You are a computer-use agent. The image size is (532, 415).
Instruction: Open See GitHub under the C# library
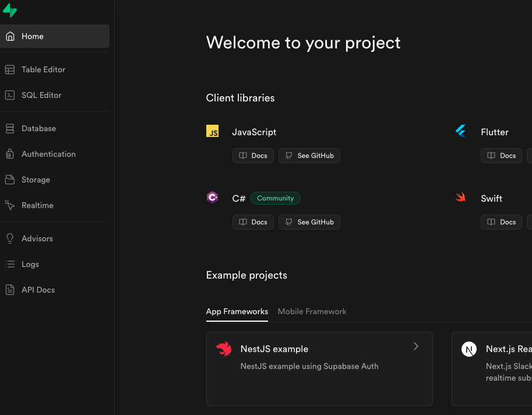pyautogui.click(x=309, y=222)
